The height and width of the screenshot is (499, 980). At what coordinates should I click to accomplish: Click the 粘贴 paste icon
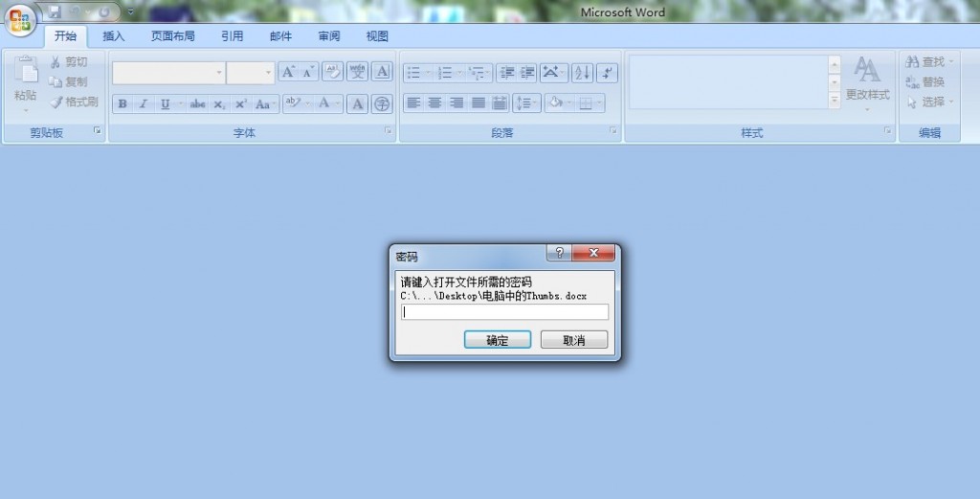[26, 70]
